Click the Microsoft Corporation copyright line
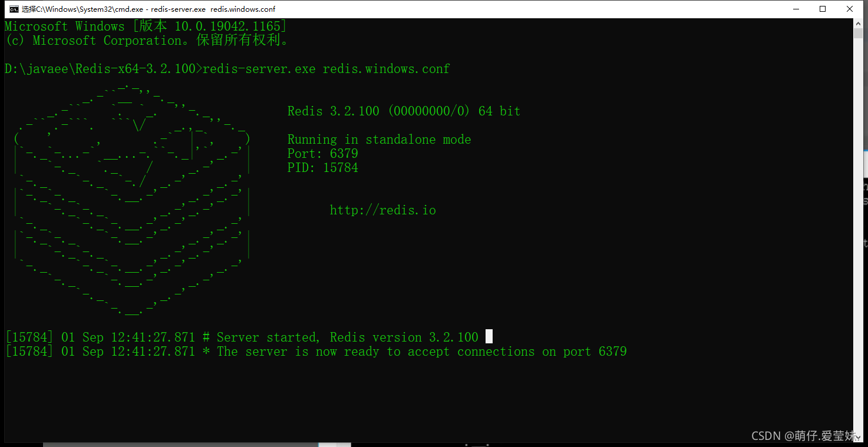Image resolution: width=868 pixels, height=447 pixels. point(147,41)
